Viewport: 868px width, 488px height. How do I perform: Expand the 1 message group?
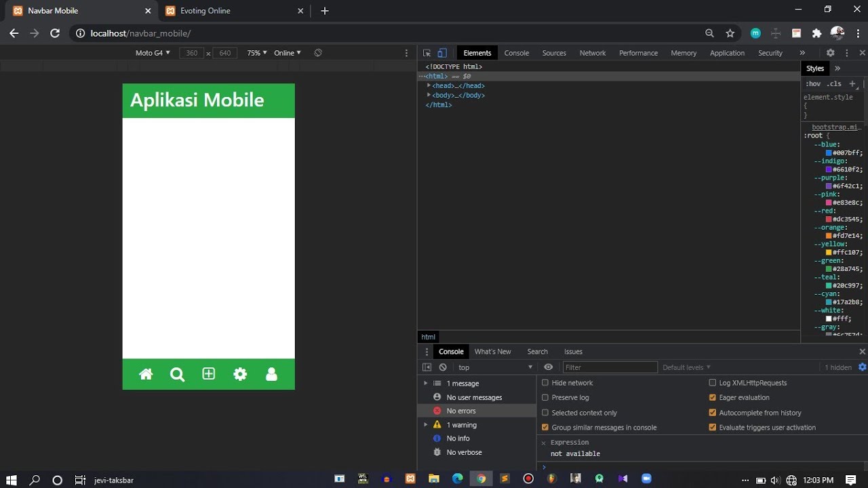[426, 384]
